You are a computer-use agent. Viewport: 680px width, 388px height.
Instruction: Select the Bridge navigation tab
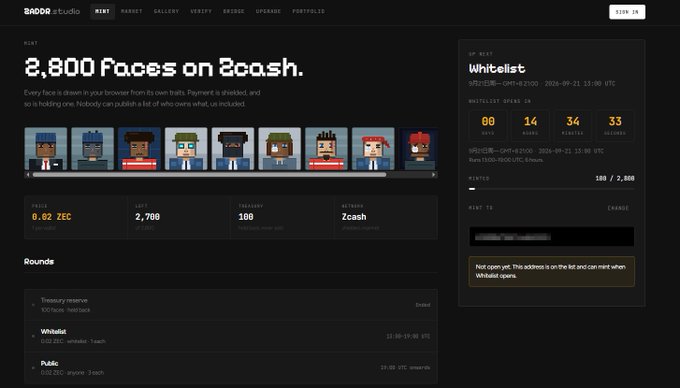click(x=234, y=12)
